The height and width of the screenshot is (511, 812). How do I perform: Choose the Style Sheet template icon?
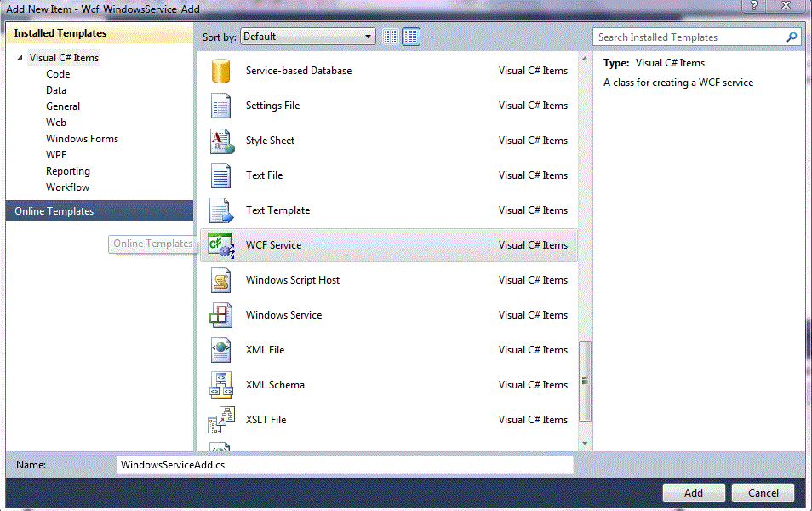click(220, 140)
